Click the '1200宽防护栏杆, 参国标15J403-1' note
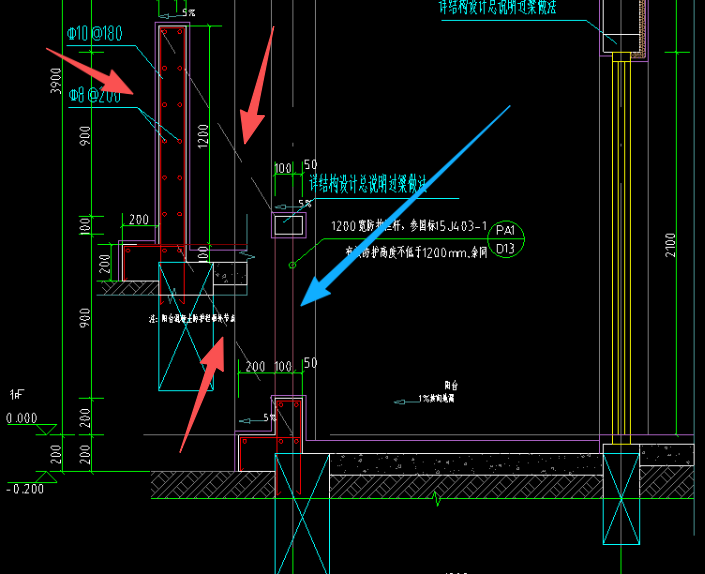705x574 pixels. (x=409, y=226)
